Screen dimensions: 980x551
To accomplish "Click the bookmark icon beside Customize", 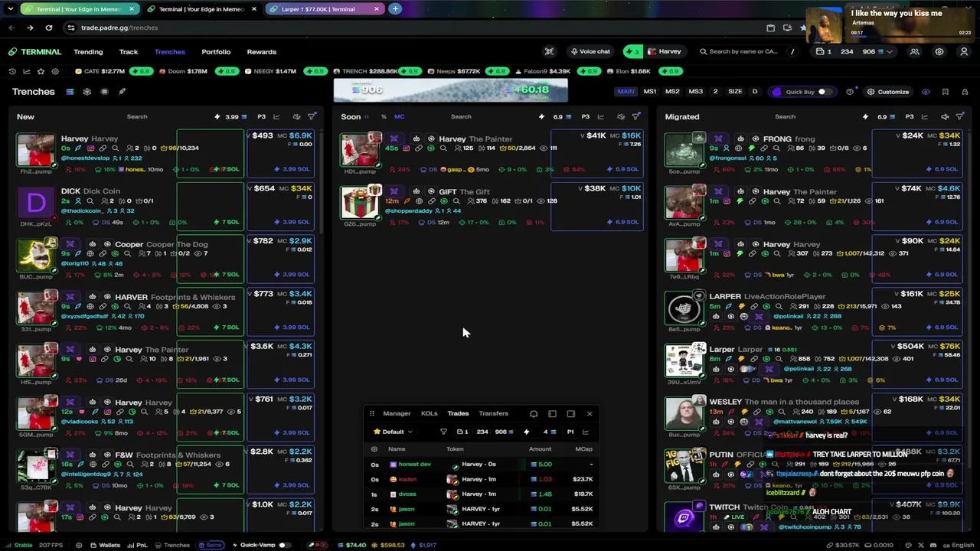I will [x=945, y=92].
